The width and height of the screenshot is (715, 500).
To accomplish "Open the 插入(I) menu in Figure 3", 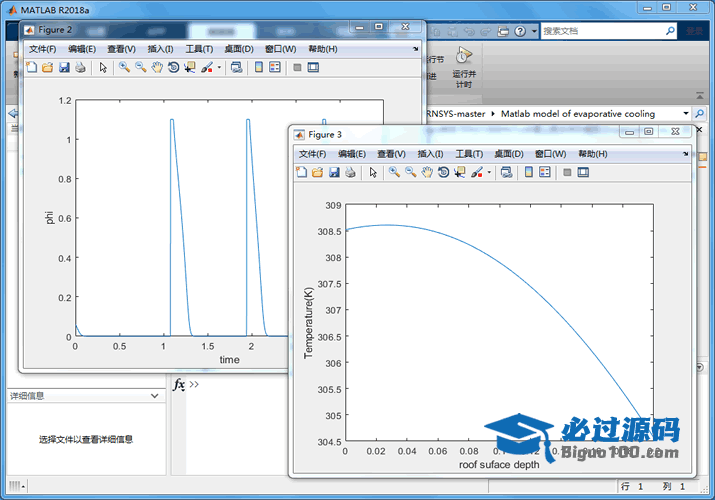I will point(430,154).
